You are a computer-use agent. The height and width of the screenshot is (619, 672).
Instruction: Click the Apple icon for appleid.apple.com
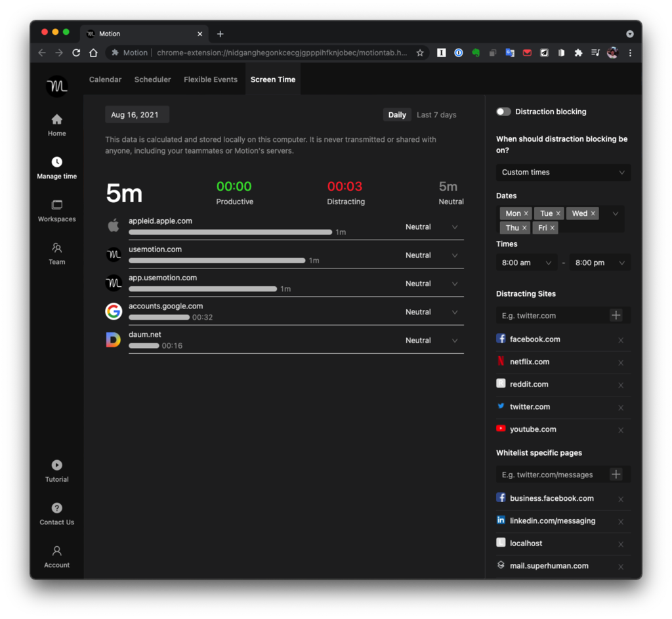113,225
